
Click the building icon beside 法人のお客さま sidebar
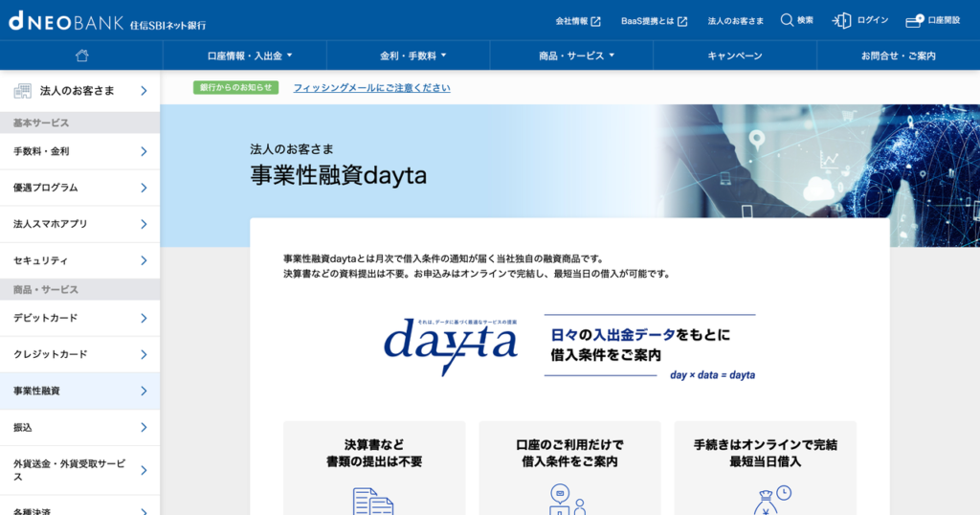[23, 91]
